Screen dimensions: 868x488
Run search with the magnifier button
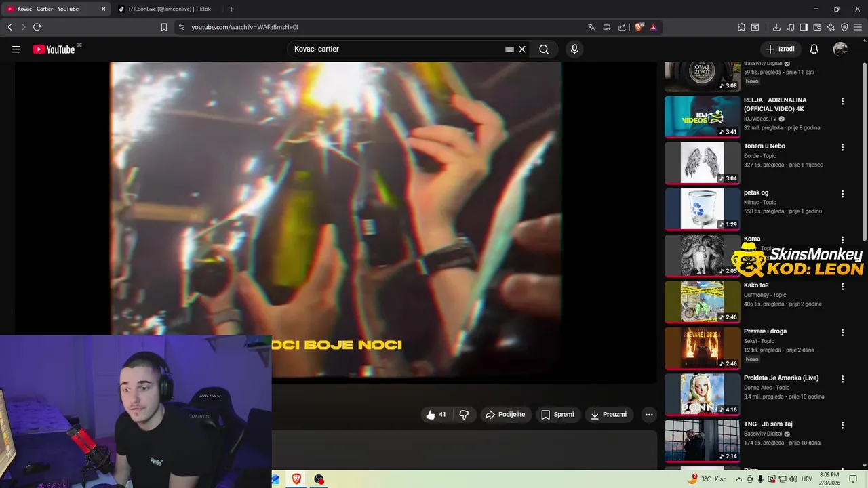544,49
